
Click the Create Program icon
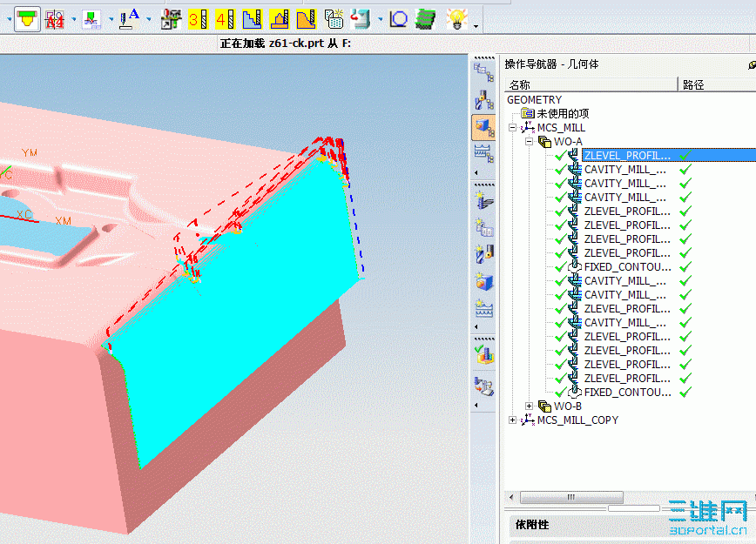(x=483, y=226)
